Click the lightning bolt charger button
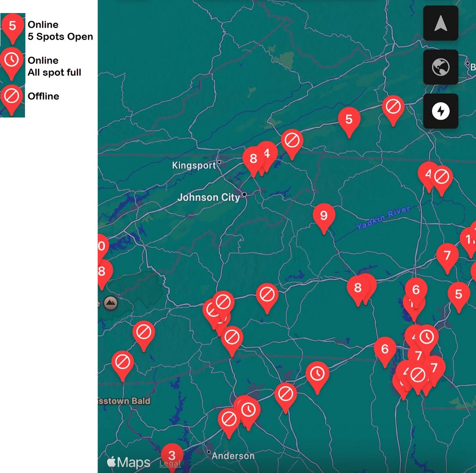 click(441, 111)
